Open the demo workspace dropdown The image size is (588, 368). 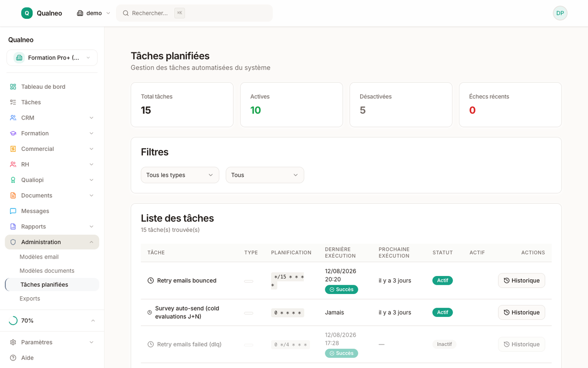pos(94,13)
